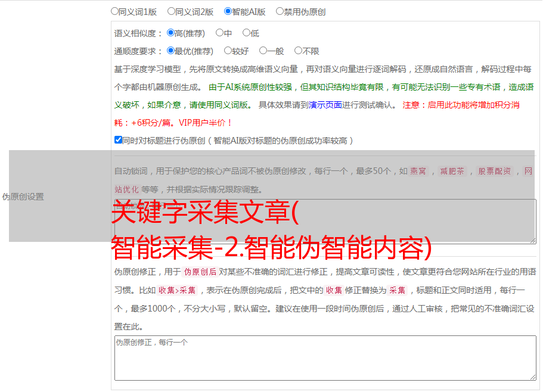Image resolution: width=543 pixels, height=392 pixels.
Task: Choose the 智能AI版 mode
Action: tap(228, 11)
